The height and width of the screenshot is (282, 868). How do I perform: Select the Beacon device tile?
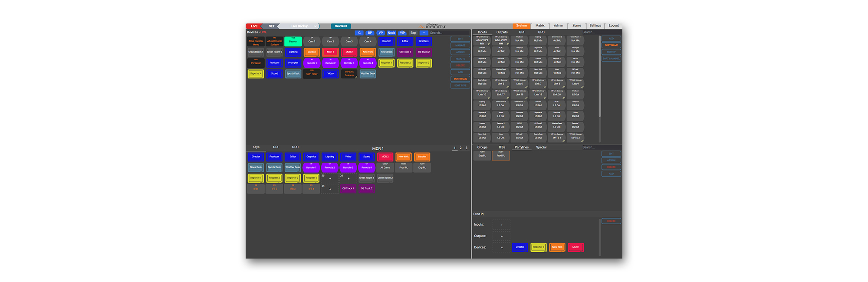[x=293, y=41]
